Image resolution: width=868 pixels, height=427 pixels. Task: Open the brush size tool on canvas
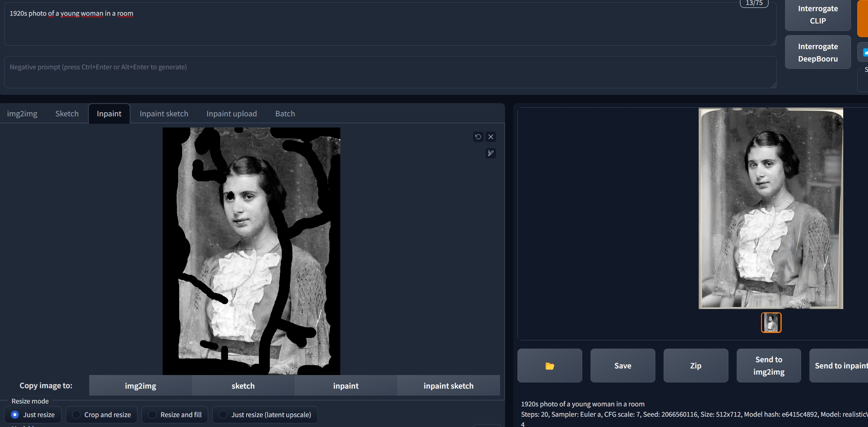(491, 153)
